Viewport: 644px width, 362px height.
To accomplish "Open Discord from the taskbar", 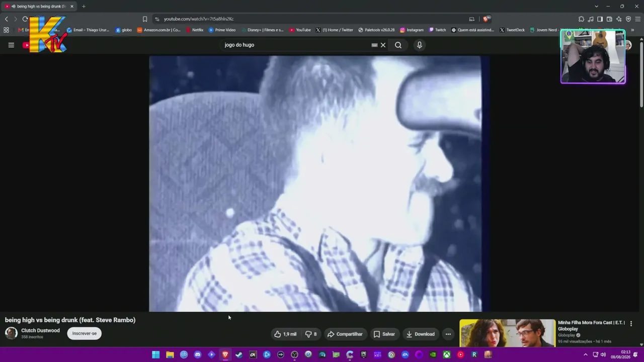I will (198, 355).
